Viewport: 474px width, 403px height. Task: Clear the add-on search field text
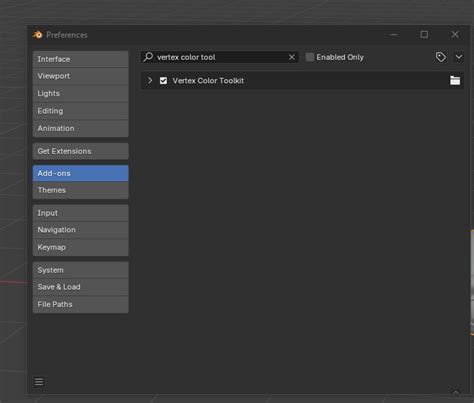292,57
